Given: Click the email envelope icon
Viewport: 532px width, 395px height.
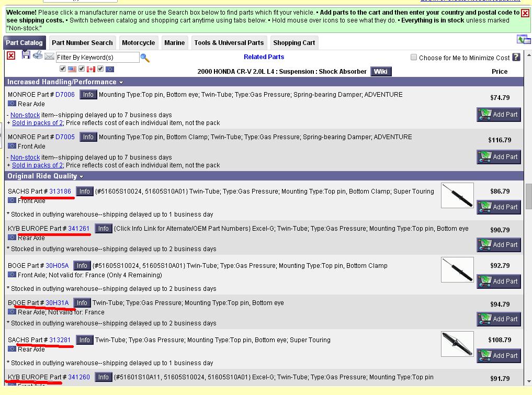Looking at the screenshot, I should coord(49,57).
